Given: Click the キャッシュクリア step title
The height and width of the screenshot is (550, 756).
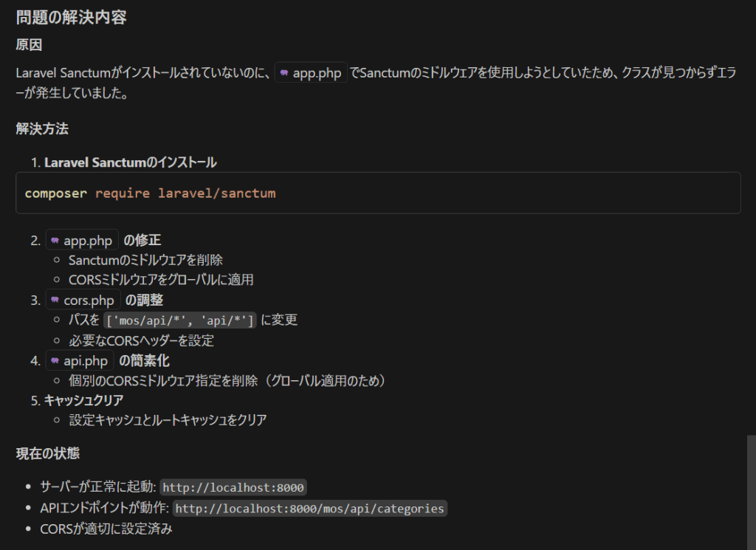Looking at the screenshot, I should click(83, 400).
